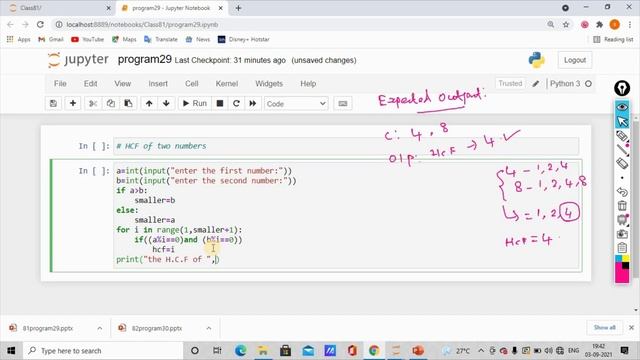Interrupt the kernel with stop icon

(x=220, y=104)
